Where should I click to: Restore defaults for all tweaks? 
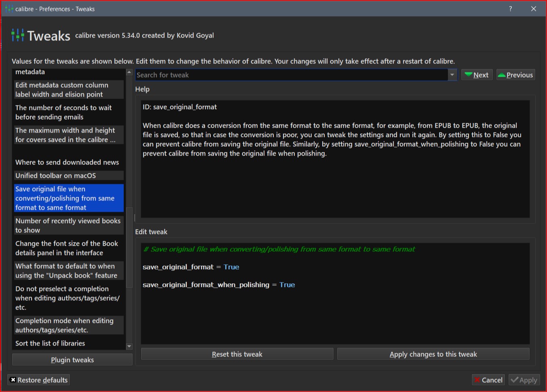(x=39, y=380)
